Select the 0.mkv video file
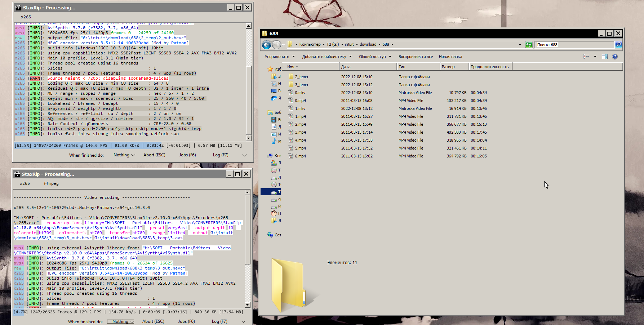644x325 pixels. tap(300, 93)
